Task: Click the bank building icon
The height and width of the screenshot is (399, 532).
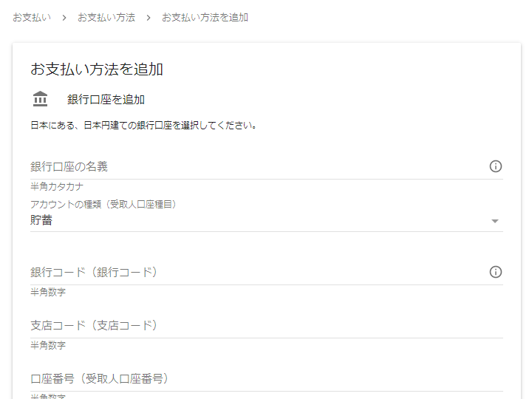Action: pos(40,99)
